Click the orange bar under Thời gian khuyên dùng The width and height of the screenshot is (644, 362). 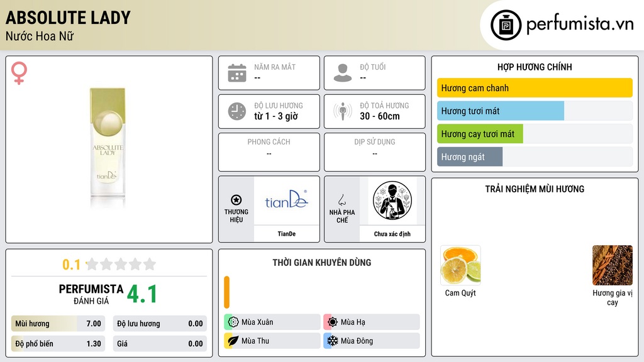click(x=226, y=292)
